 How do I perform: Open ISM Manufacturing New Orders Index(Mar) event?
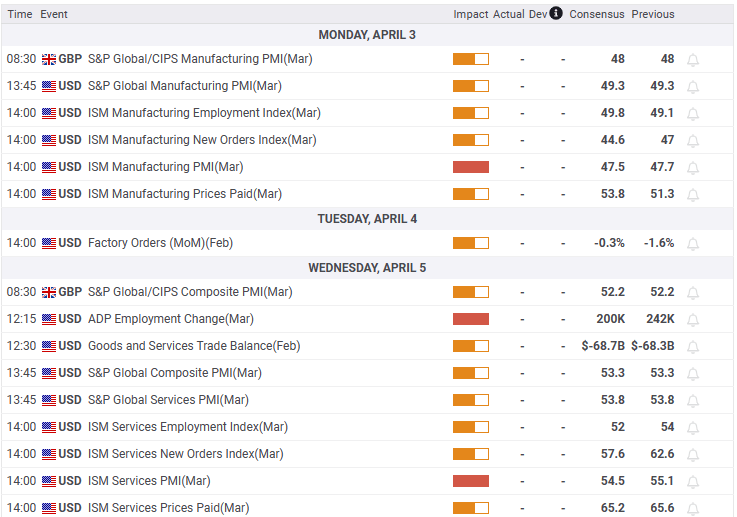click(x=202, y=140)
